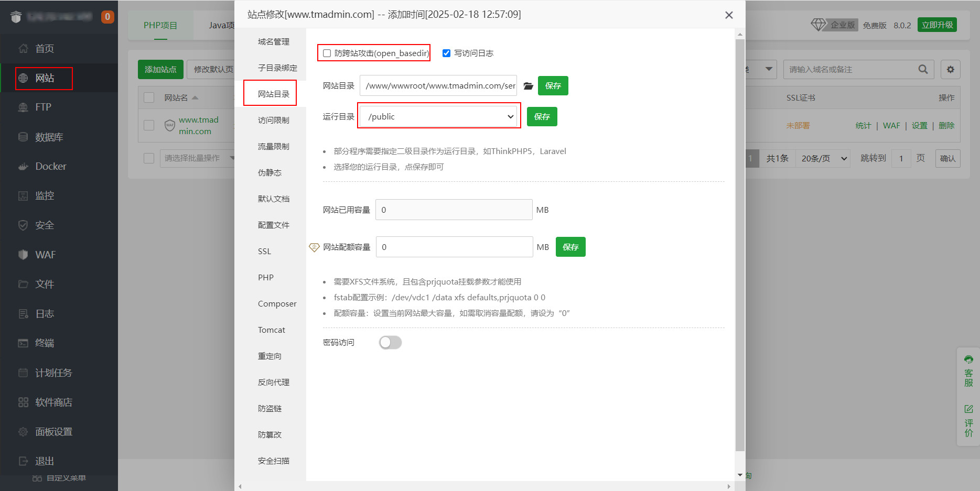Uncheck the 写访问日志 checkbox
Viewport: 980px width, 491px height.
pyautogui.click(x=447, y=53)
